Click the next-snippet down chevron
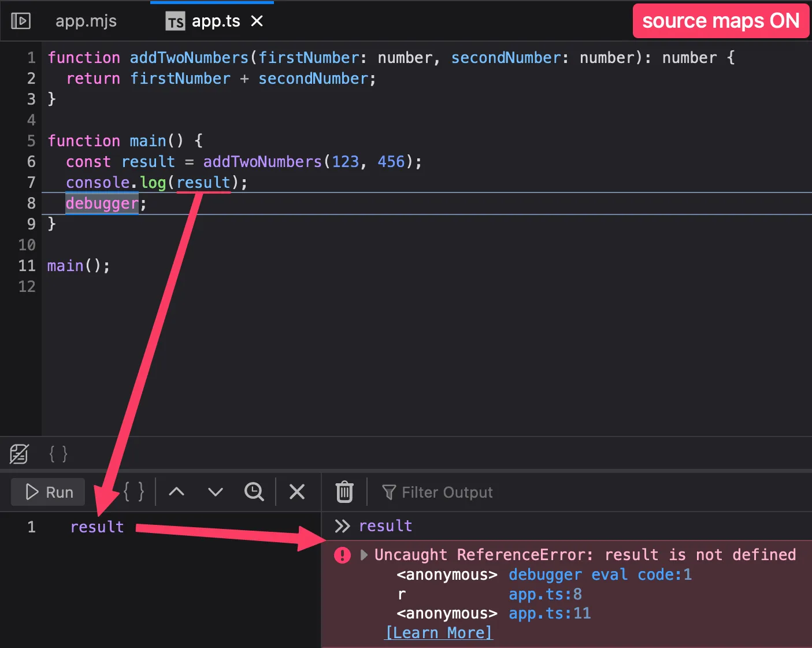The width and height of the screenshot is (812, 648). [x=214, y=492]
